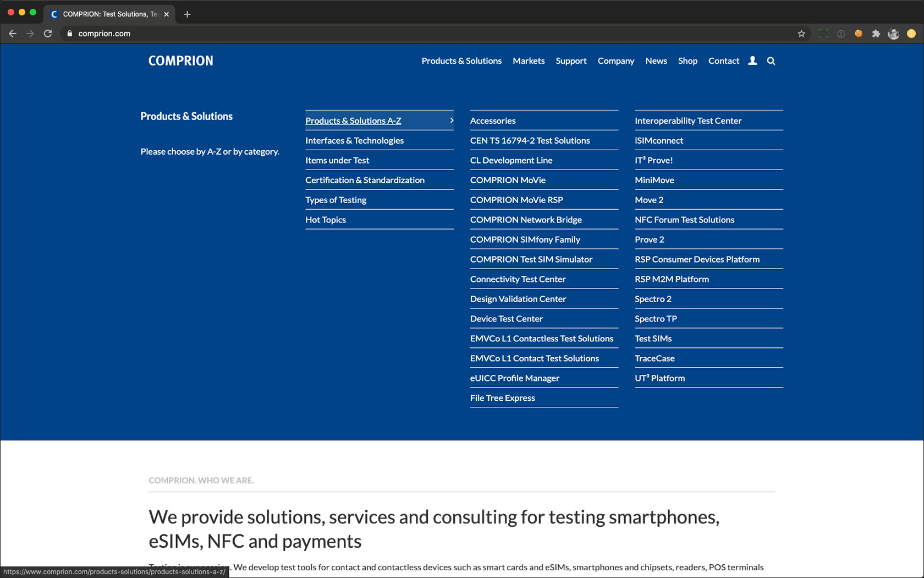Image resolution: width=924 pixels, height=578 pixels.
Task: Visit the Interoperability Test Center link
Action: [x=687, y=121]
